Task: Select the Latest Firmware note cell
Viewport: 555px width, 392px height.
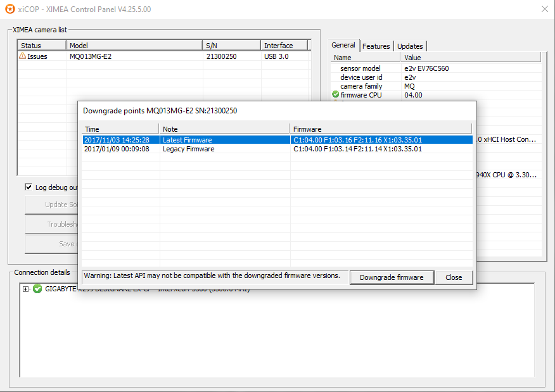Action: click(188, 140)
